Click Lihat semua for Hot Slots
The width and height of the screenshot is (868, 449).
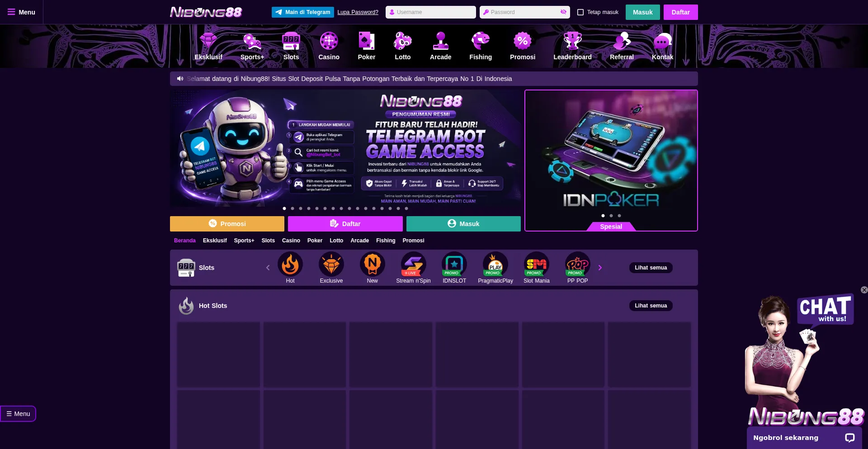(x=651, y=306)
